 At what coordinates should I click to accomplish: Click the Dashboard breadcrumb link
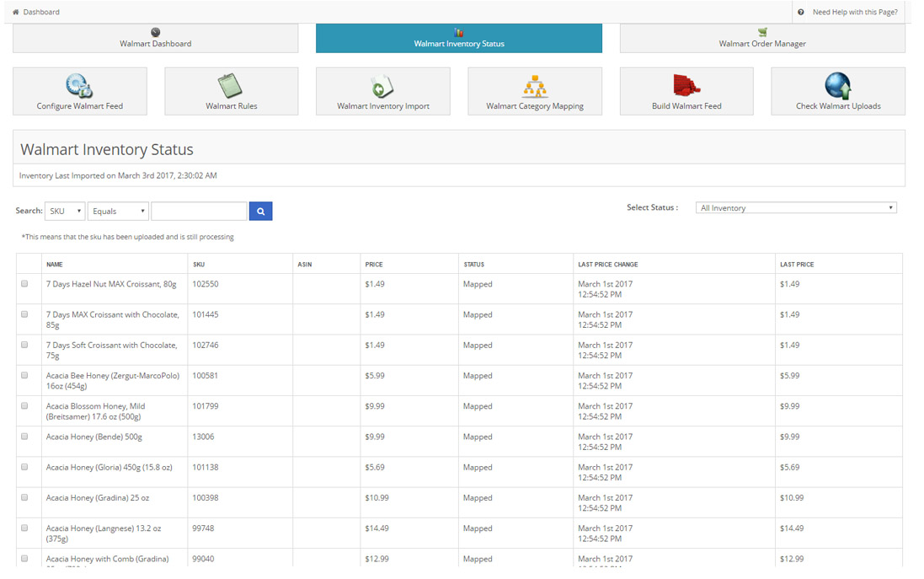[41, 12]
